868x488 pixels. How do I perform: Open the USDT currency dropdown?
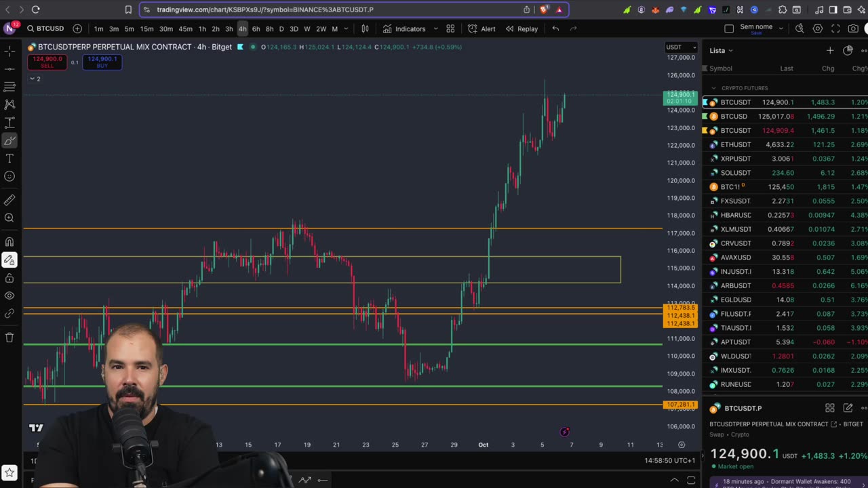point(681,47)
